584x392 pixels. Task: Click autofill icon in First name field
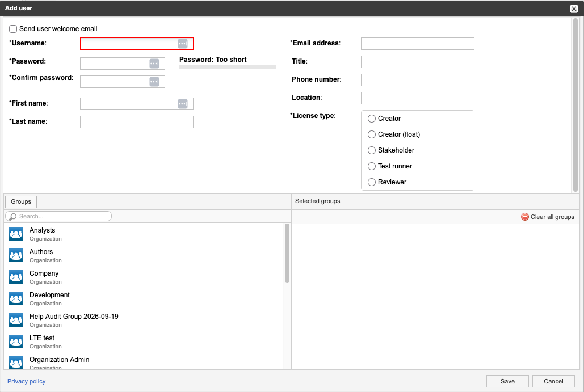point(183,103)
